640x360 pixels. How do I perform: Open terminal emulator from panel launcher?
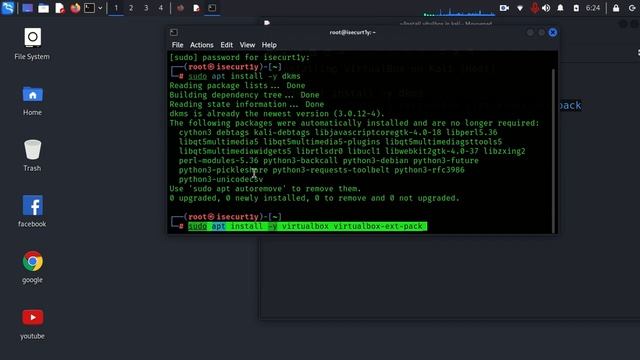[89, 8]
